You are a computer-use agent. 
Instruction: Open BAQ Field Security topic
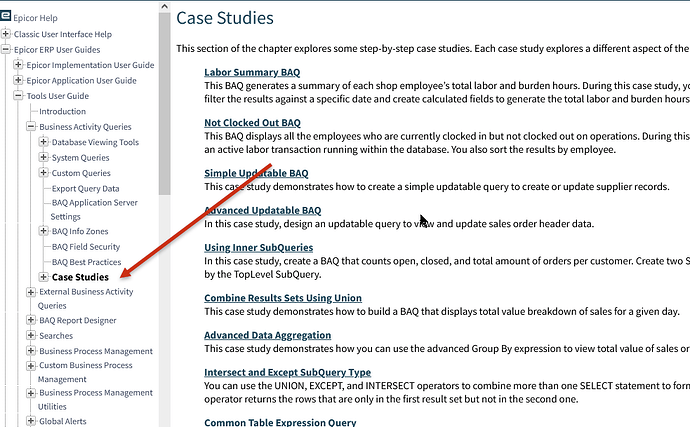tap(86, 247)
